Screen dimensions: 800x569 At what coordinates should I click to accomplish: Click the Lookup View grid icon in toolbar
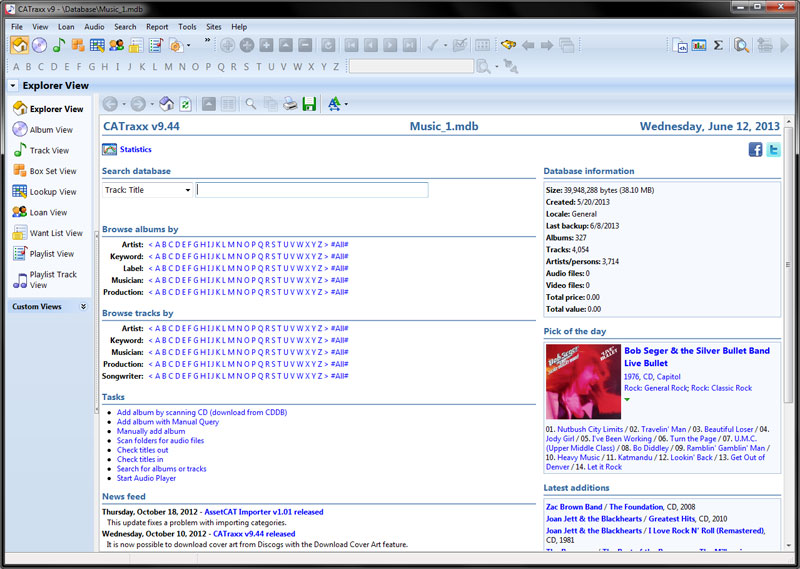click(x=97, y=45)
